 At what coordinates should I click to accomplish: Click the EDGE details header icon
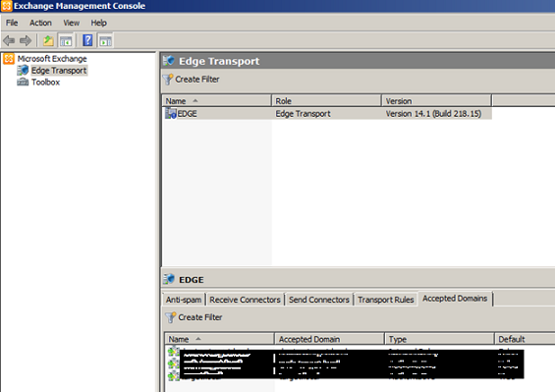click(x=169, y=279)
